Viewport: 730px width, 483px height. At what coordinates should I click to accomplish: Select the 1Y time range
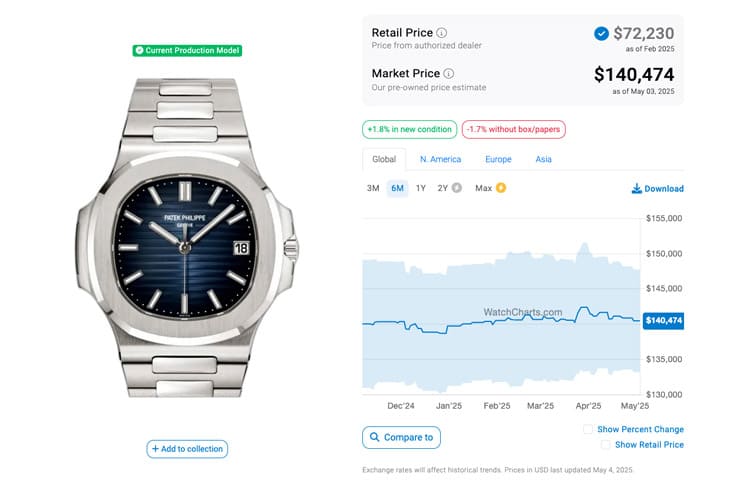[x=421, y=188]
